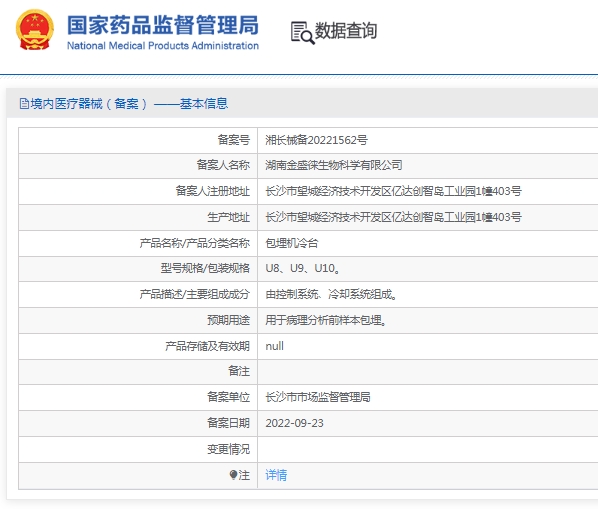
Task: Click the null storage value
Action: (275, 346)
